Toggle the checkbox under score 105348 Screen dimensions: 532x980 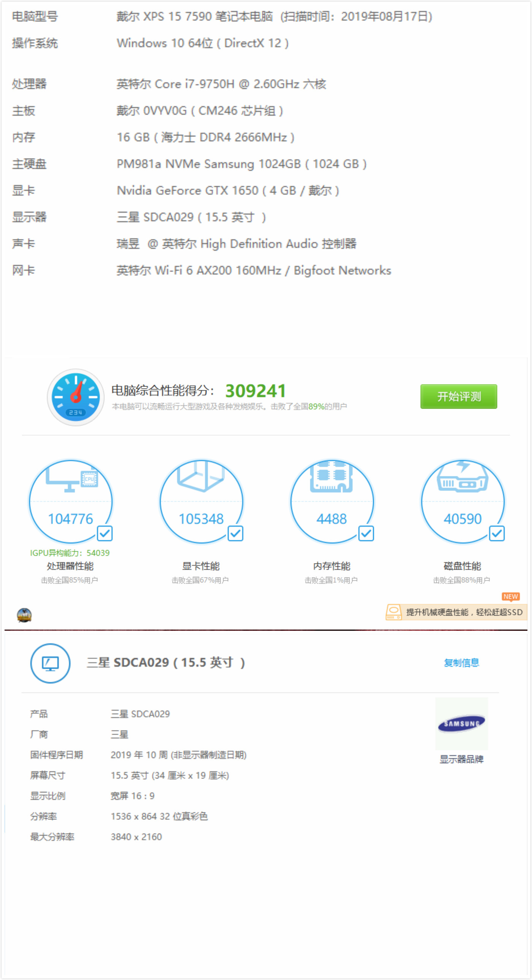coord(235,533)
